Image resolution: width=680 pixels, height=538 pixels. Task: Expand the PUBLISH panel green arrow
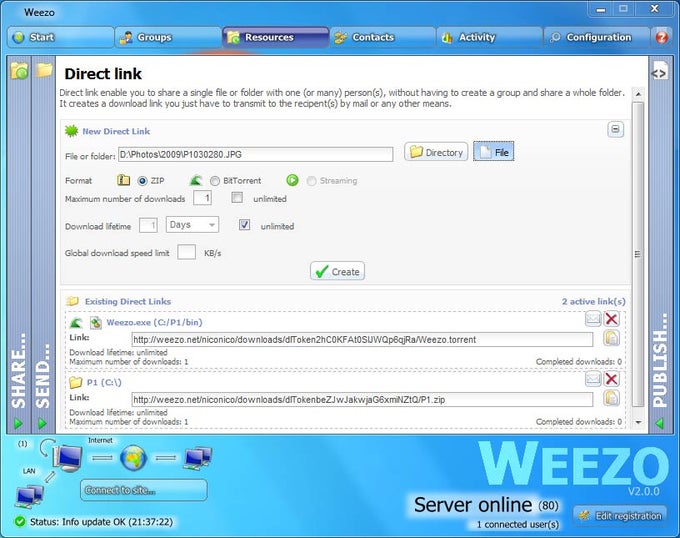coord(660,423)
